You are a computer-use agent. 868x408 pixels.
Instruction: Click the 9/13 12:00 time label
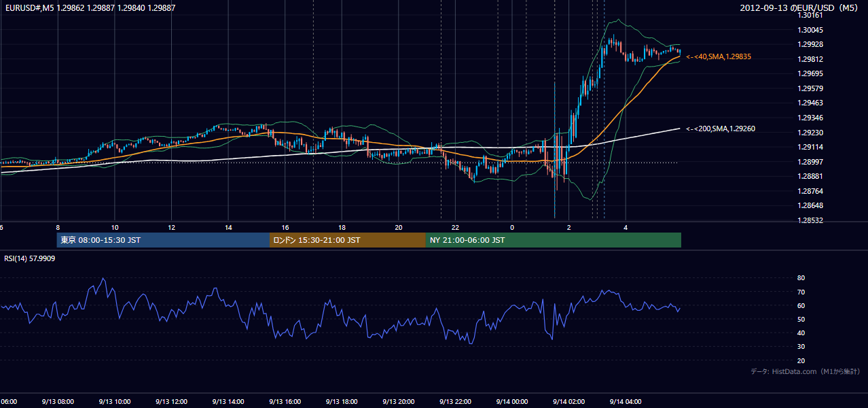171,401
